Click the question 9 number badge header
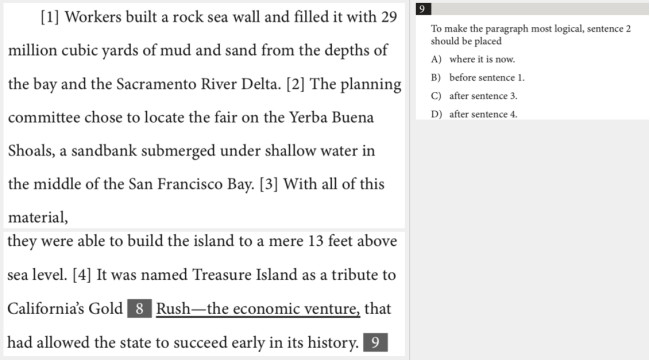The image size is (650, 360). click(423, 9)
